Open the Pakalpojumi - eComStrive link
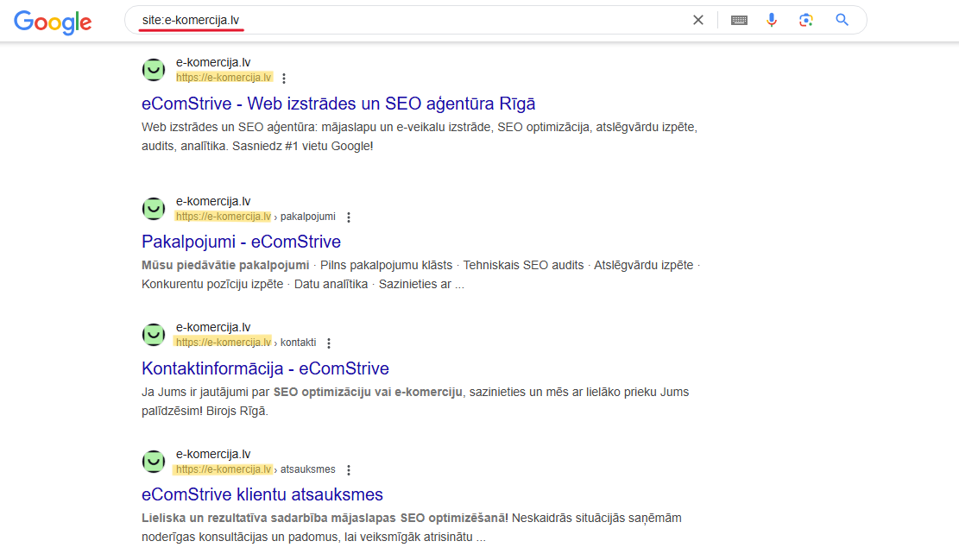This screenshot has height=560, width=959. click(x=242, y=242)
